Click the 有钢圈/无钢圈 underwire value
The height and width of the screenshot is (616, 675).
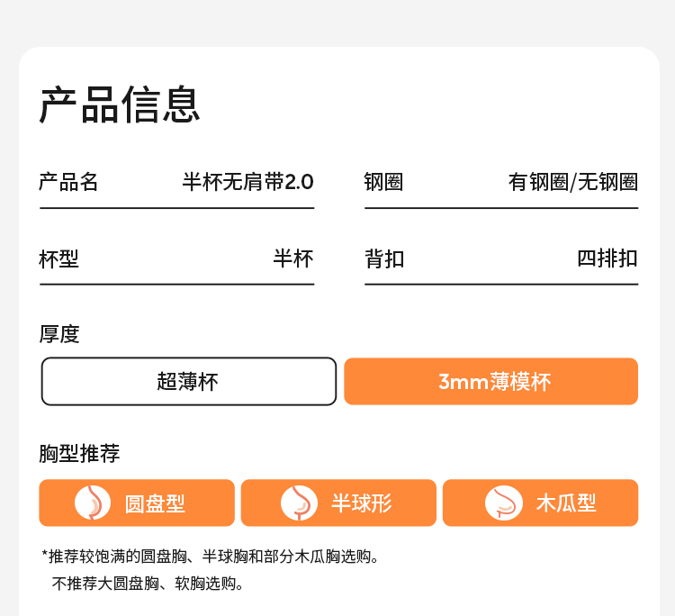[x=573, y=182]
